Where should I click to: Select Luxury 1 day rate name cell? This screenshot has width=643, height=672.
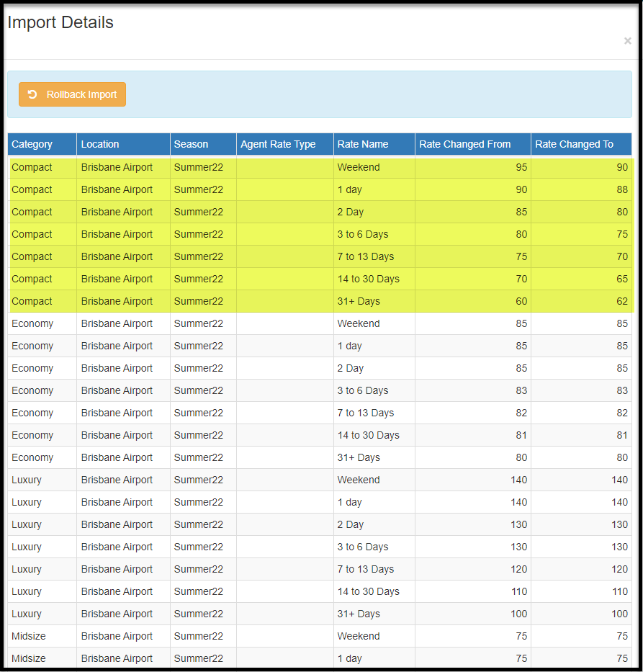click(x=374, y=502)
